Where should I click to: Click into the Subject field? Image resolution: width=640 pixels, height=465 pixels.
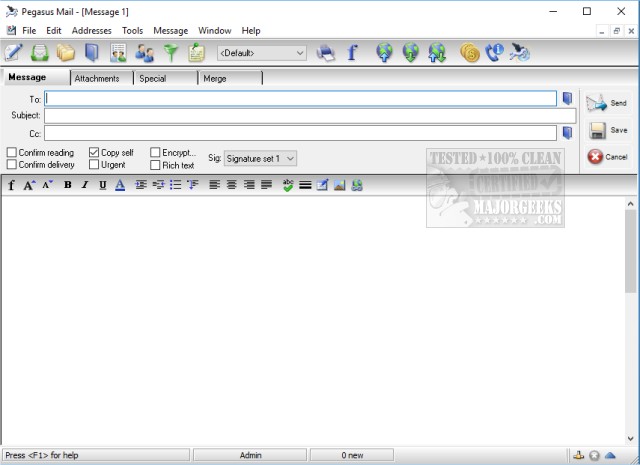pyautogui.click(x=310, y=116)
